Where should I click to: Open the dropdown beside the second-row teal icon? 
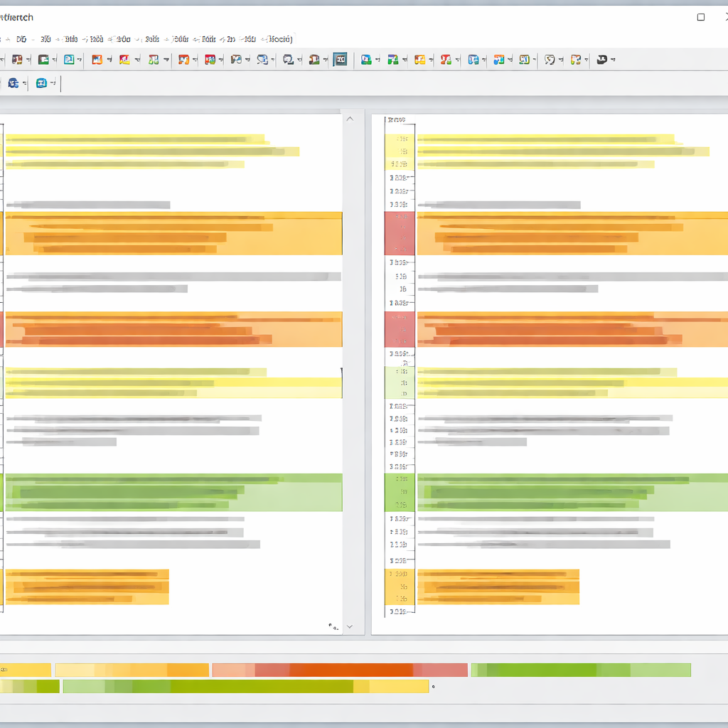pyautogui.click(x=53, y=83)
